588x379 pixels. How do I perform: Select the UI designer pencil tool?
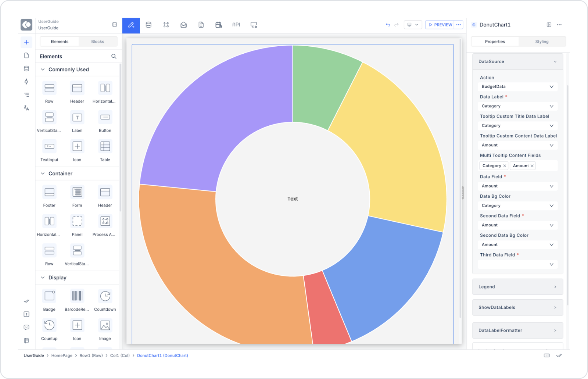(x=131, y=25)
